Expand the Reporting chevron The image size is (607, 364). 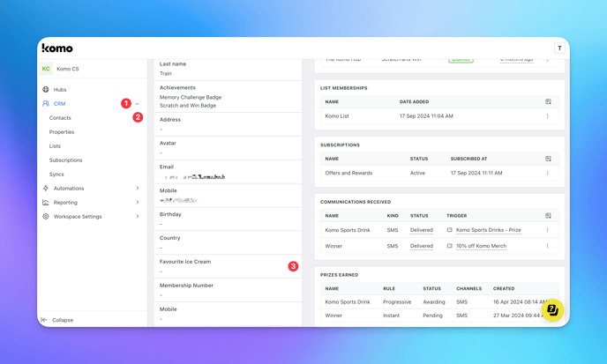tap(138, 203)
